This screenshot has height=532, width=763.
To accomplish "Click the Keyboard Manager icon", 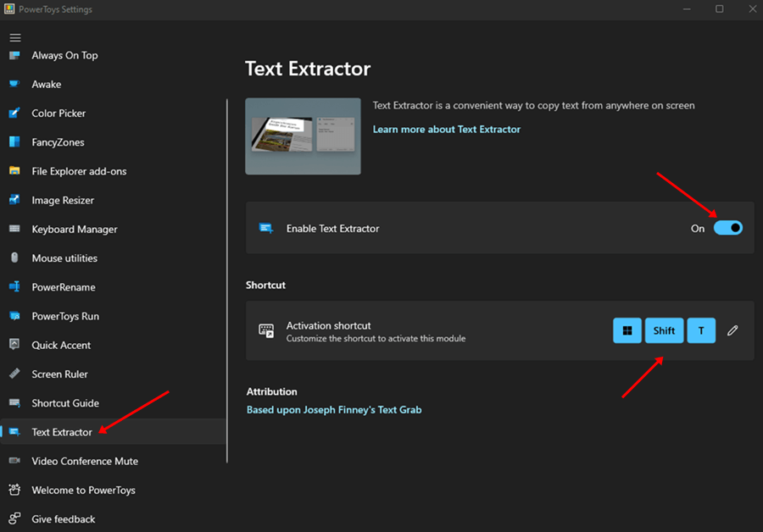I will pos(14,230).
